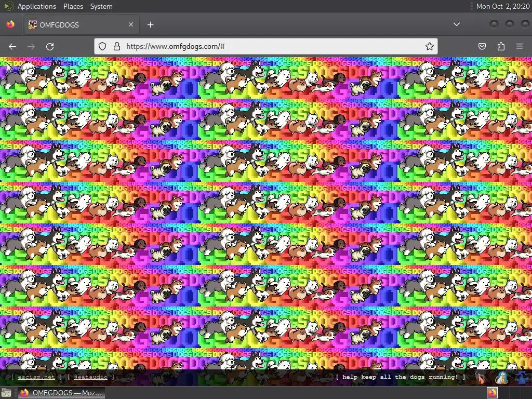Click the distro logo beside Applications
This screenshot has width=532, height=399.
point(9,6)
